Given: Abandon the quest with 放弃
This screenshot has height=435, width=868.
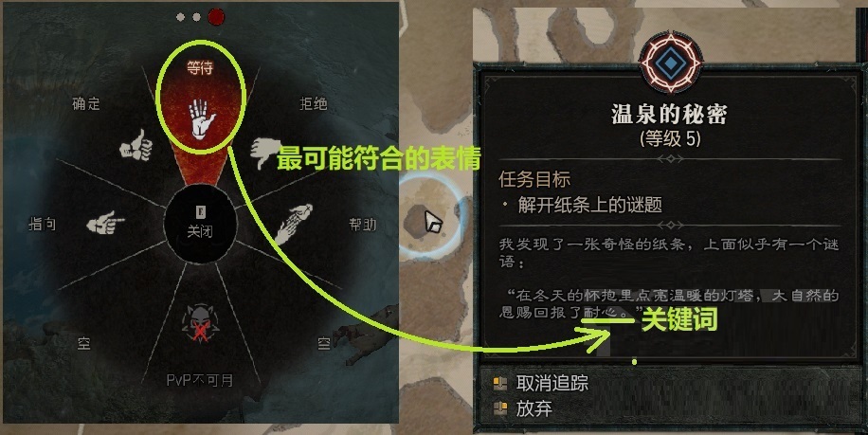Looking at the screenshot, I should pyautogui.click(x=533, y=409).
